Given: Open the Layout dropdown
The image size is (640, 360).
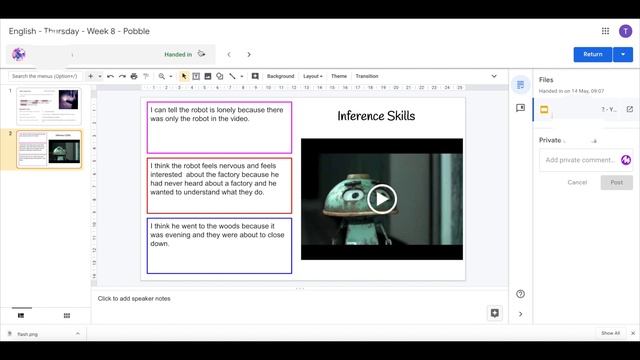Looking at the screenshot, I should (x=313, y=76).
